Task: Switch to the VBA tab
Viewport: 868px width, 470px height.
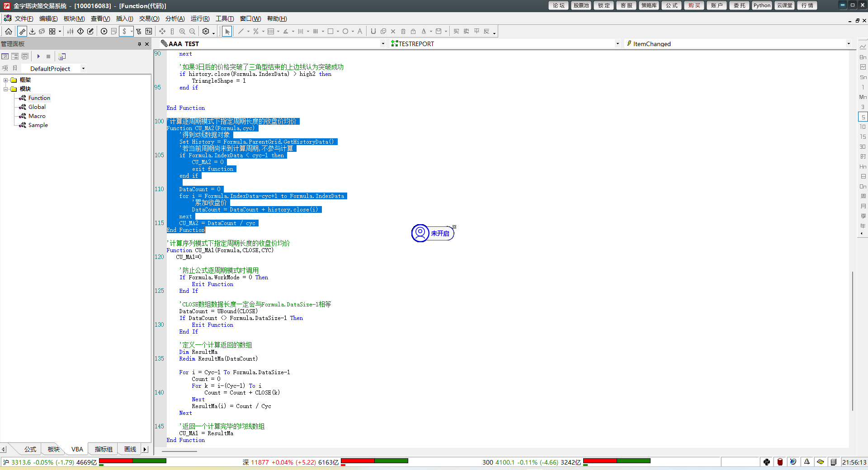Action: pyautogui.click(x=77, y=449)
